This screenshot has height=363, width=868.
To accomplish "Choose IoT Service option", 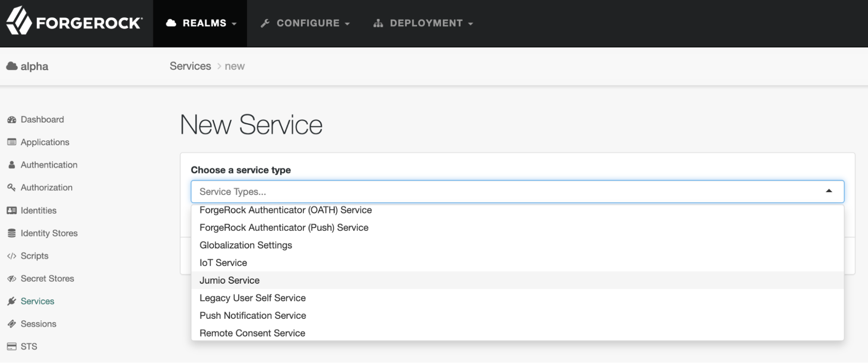I will (x=223, y=263).
